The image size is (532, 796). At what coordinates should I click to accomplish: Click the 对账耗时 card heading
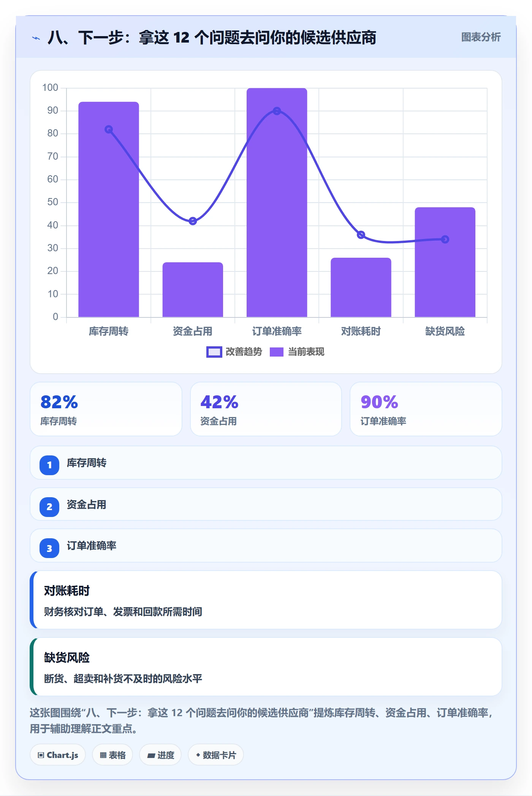pyautogui.click(x=67, y=591)
